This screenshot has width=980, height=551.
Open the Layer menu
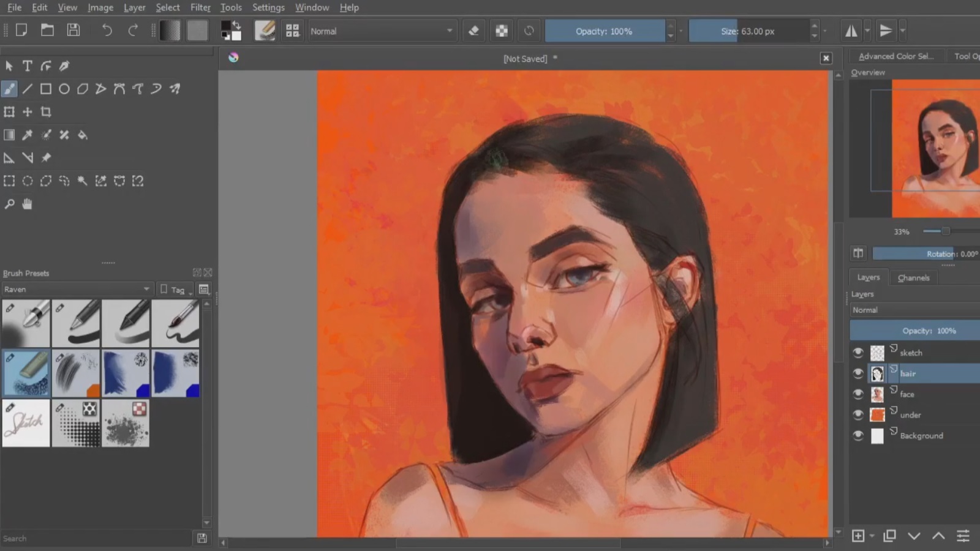[x=134, y=7]
